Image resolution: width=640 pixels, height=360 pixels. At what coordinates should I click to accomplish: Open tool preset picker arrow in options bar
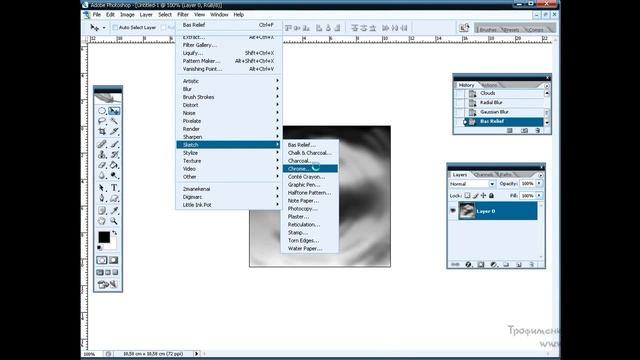tap(104, 28)
